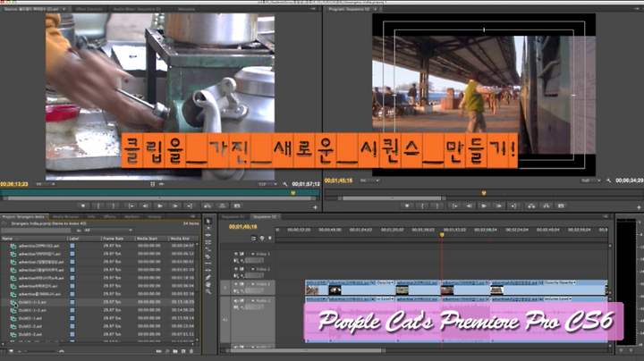Viewport: 644px width, 361px height.
Task: Click Extract button in Program monitor
Action: [x=546, y=206]
